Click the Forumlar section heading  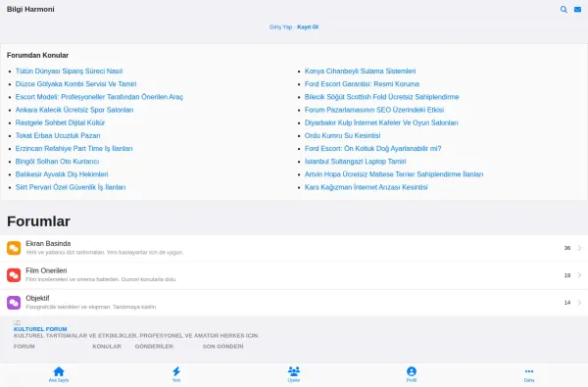[x=38, y=221]
